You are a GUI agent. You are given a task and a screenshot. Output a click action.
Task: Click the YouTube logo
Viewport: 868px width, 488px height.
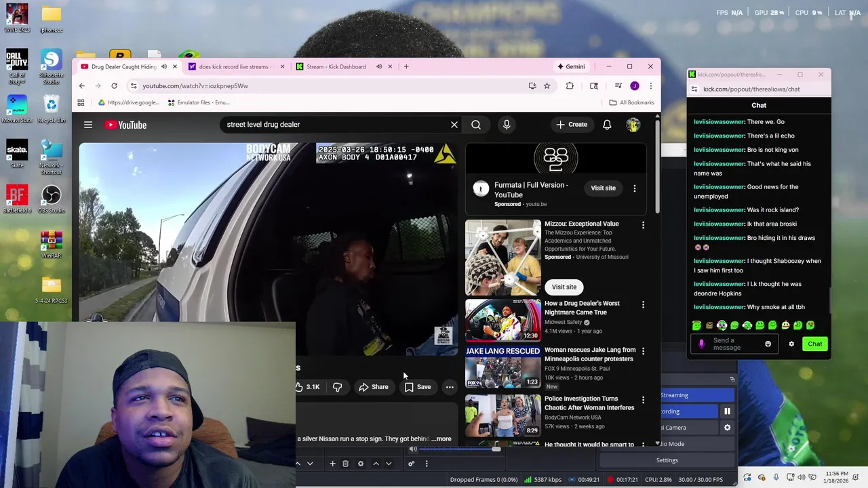click(x=125, y=125)
